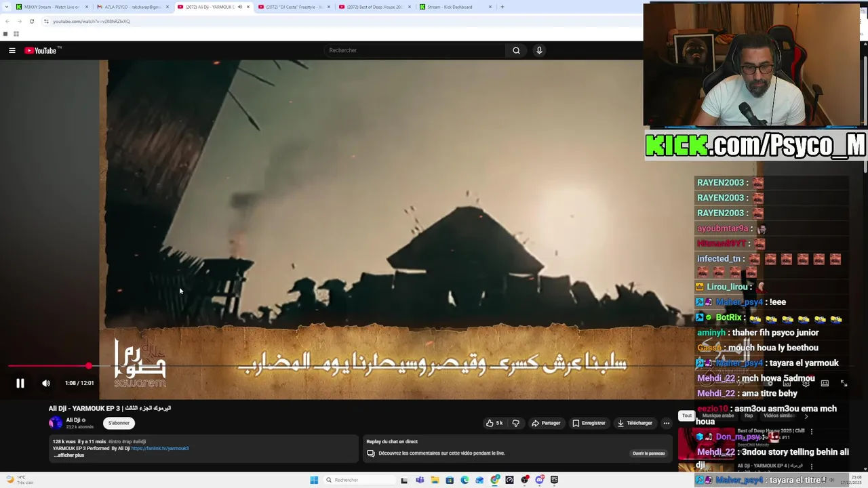The image size is (868, 488).
Task: Toggle theater mode in the player controls
Action: pyautogui.click(x=825, y=383)
